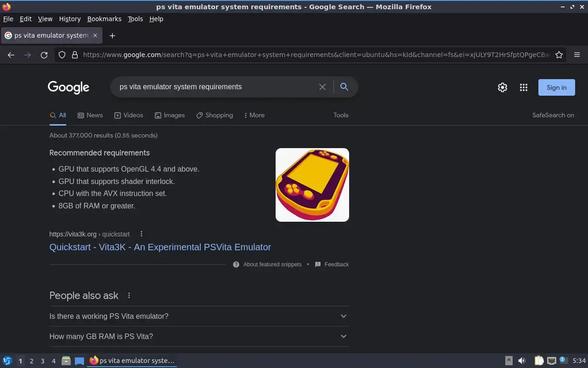Open search Tools options
Image resolution: width=588 pixels, height=368 pixels.
(341, 115)
